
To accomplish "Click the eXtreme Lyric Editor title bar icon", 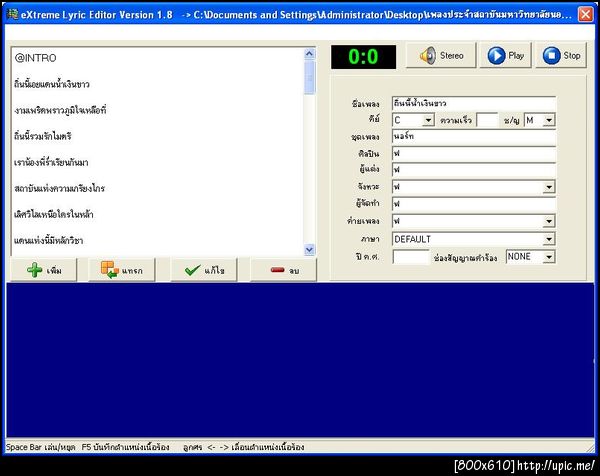I will [x=13, y=15].
